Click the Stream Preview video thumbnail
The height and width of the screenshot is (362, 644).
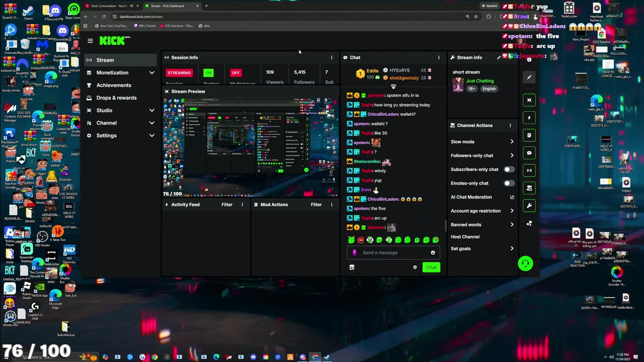click(x=251, y=147)
